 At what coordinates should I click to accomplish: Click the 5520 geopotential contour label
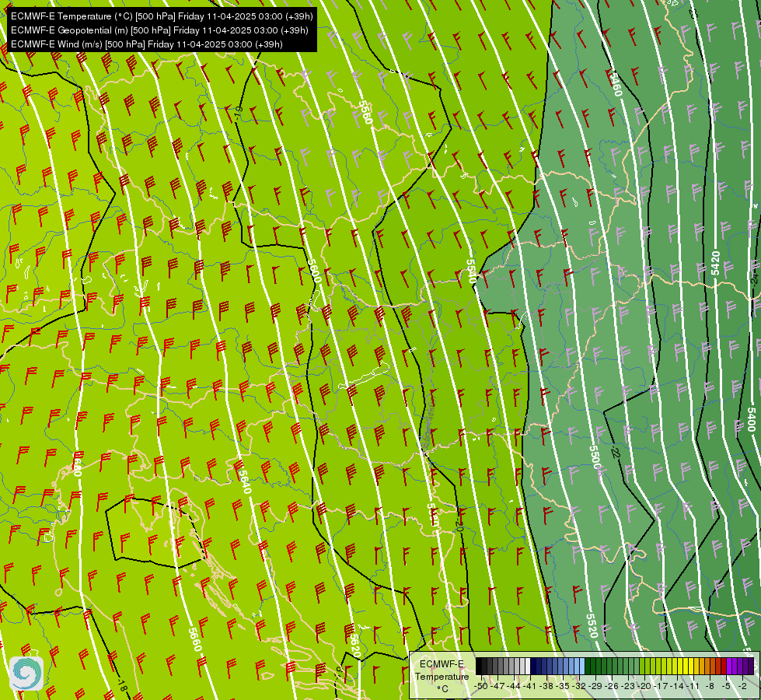point(591,625)
